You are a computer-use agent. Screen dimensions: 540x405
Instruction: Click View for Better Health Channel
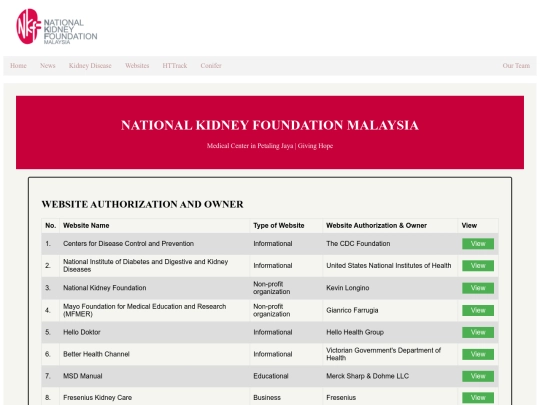tap(478, 354)
